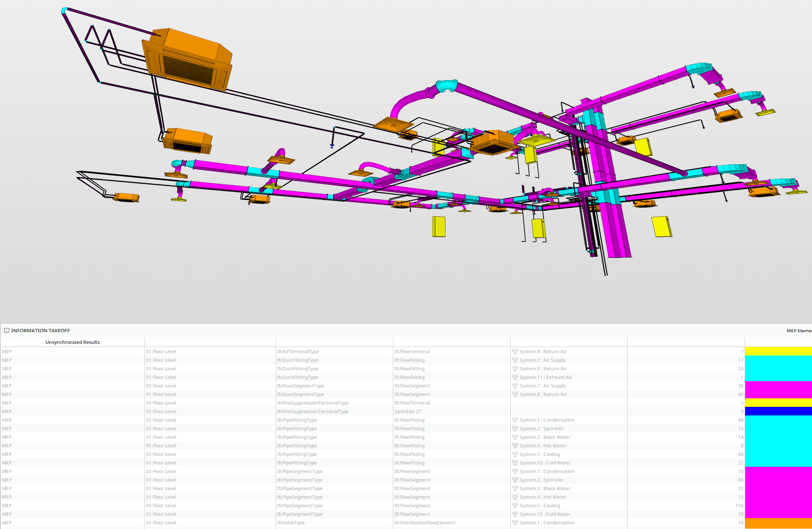Image resolution: width=812 pixels, height=529 pixels.
Task: Click system icon on IfcAirTerminalType Return Air row
Action: pos(515,351)
